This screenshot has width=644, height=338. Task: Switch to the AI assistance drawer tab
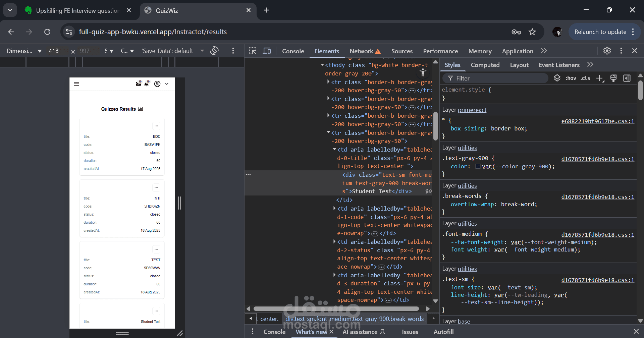click(364, 332)
